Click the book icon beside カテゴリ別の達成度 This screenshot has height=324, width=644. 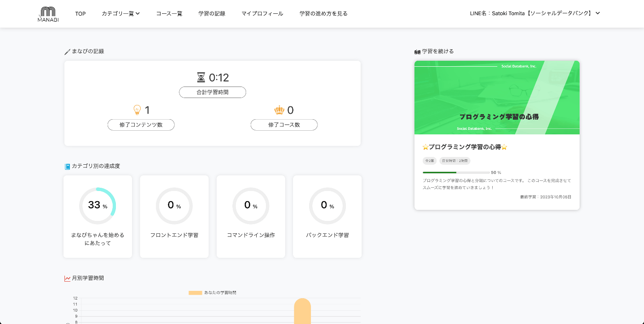coord(67,166)
